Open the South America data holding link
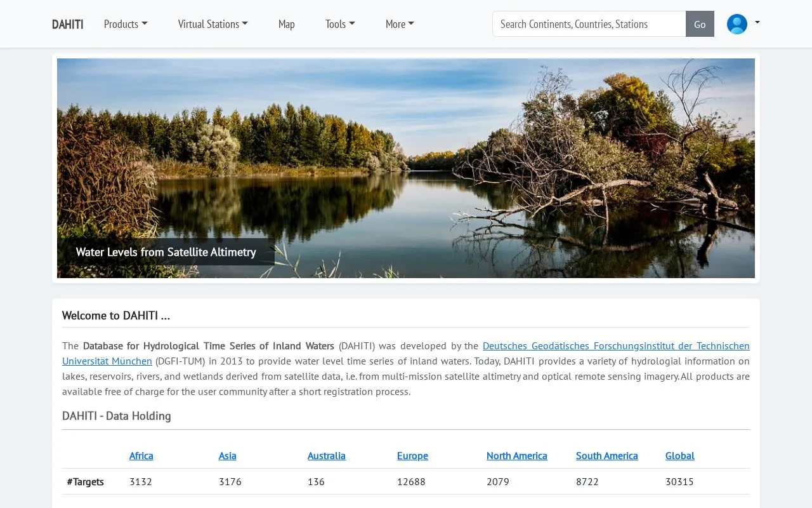This screenshot has width=812, height=508. (607, 456)
